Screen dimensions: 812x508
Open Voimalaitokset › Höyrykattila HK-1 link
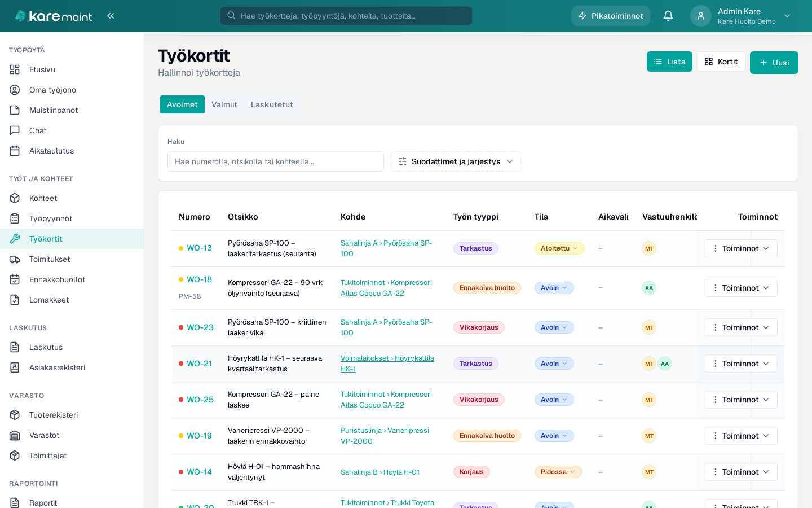point(387,364)
